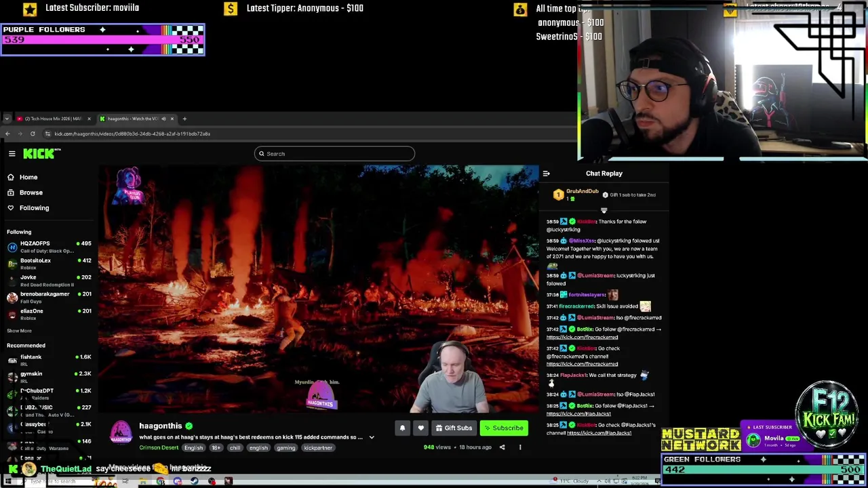Click the VOD video player area
This screenshot has height=488, width=868.
(319, 289)
